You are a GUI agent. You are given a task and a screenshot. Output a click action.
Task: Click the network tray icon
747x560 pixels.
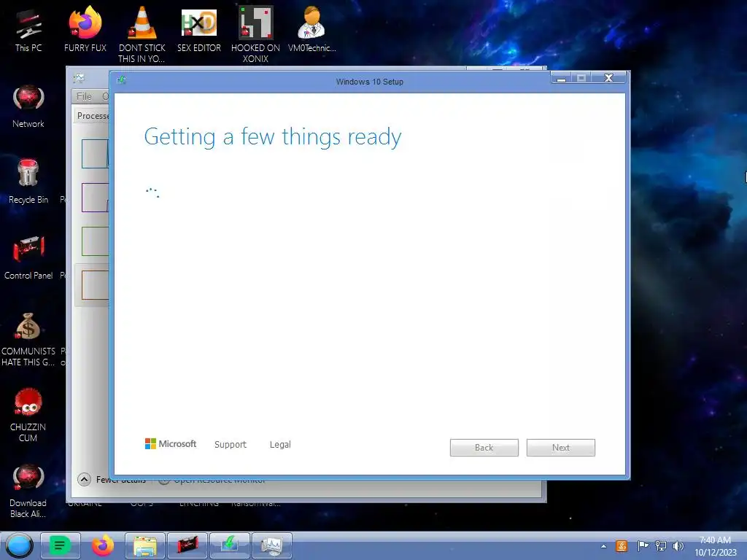661,546
